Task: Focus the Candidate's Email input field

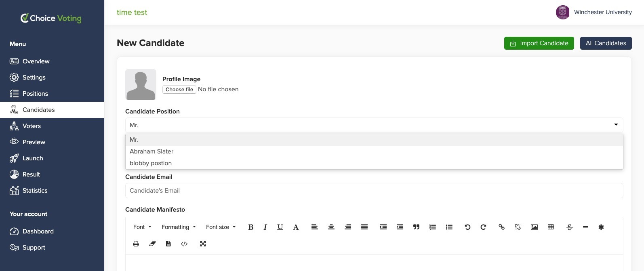Action: pos(374,191)
